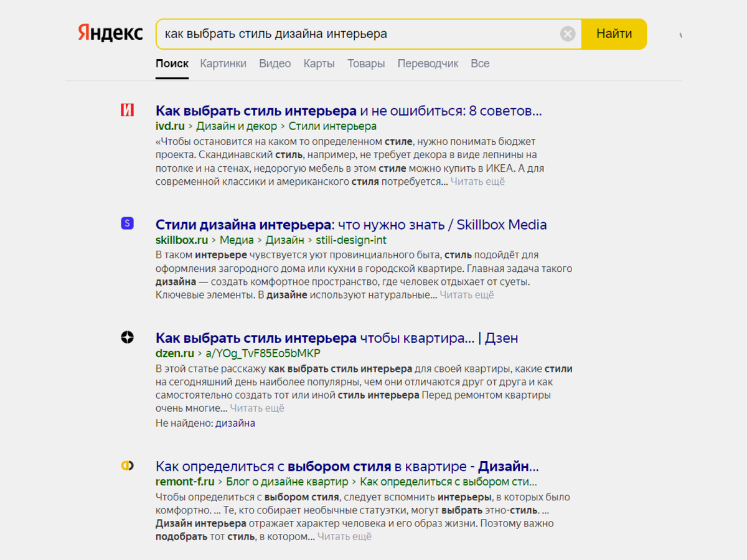Click the ivd.ru red favicon
The height and width of the screenshot is (560, 747).
point(127,110)
